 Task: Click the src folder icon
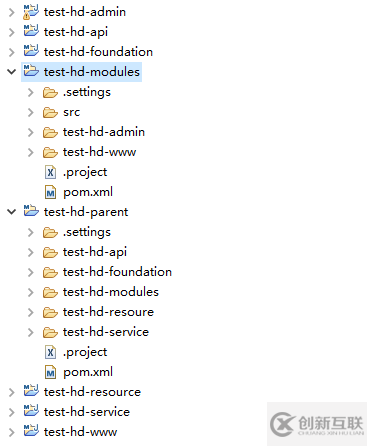point(50,112)
